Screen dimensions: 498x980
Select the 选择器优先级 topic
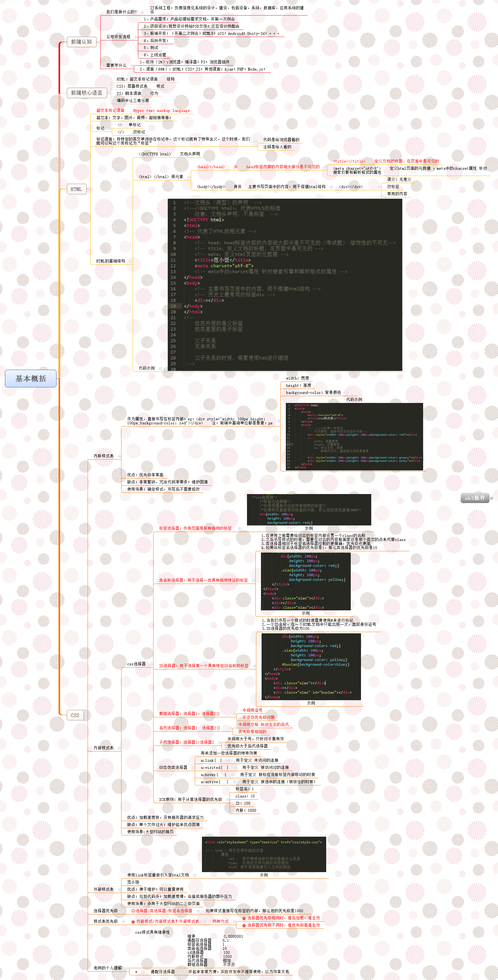click(x=106, y=911)
